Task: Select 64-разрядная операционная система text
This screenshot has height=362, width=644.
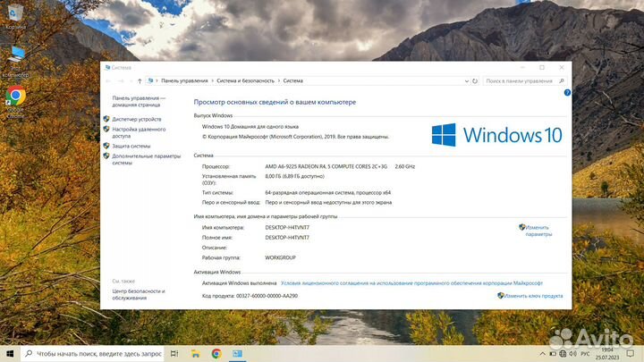Action: point(327,192)
